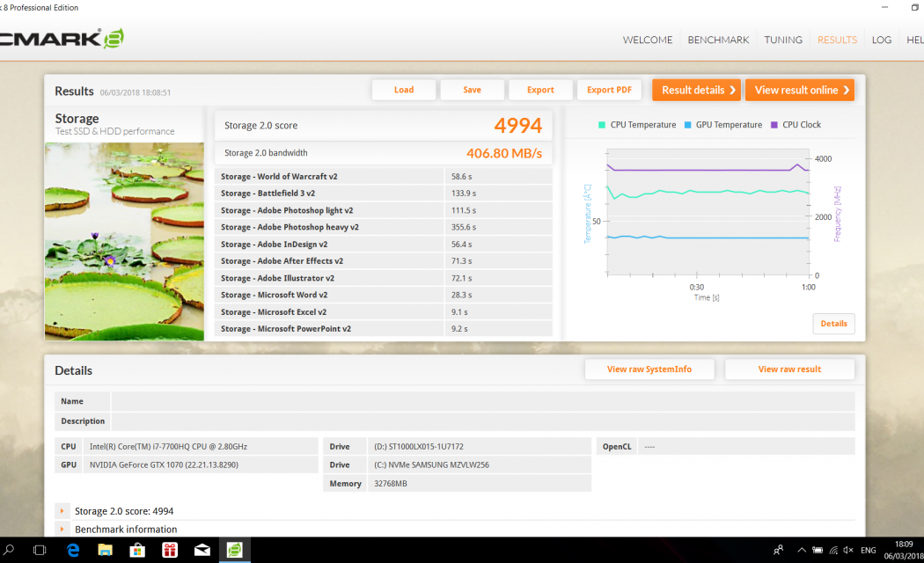
Task: Open Windows search magnifier icon
Action: coord(9,550)
